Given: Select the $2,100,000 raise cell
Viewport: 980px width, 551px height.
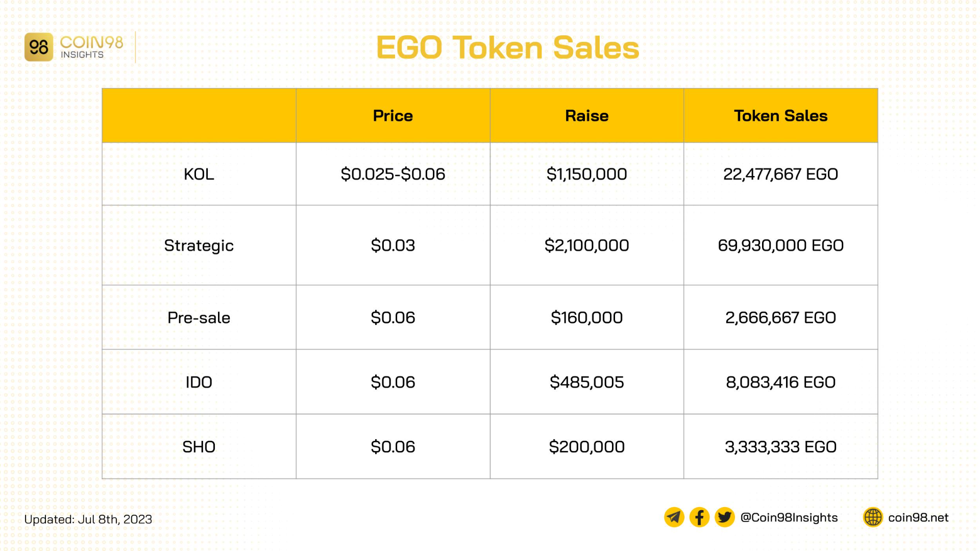Looking at the screenshot, I should point(587,245).
